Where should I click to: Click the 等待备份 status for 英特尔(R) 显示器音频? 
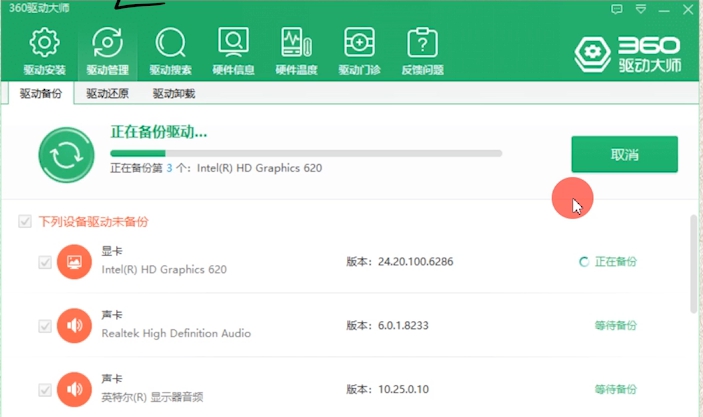point(616,389)
